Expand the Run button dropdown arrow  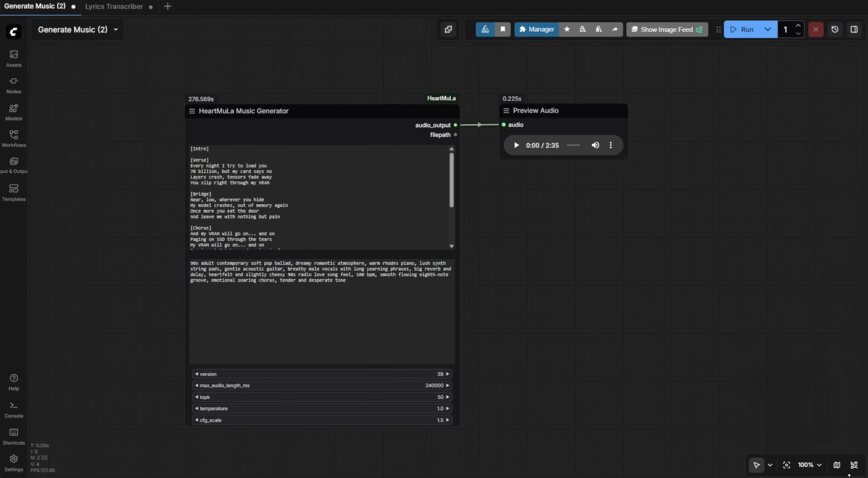click(x=768, y=29)
